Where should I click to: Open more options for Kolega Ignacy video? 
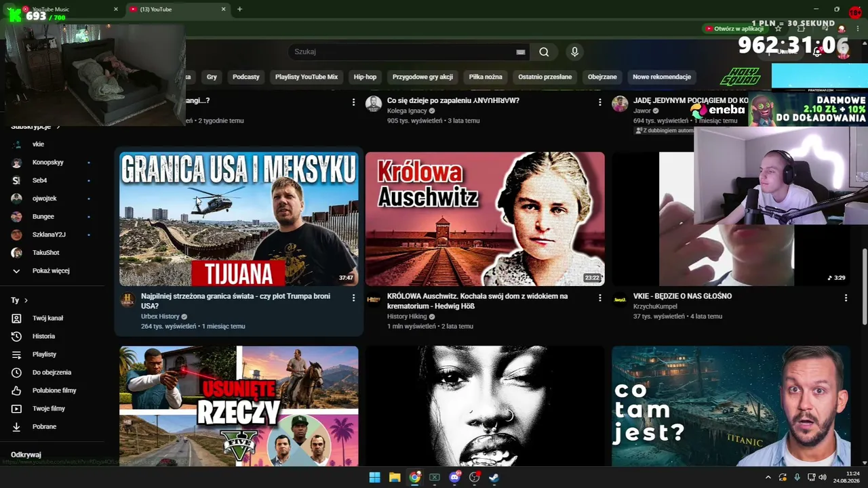599,102
